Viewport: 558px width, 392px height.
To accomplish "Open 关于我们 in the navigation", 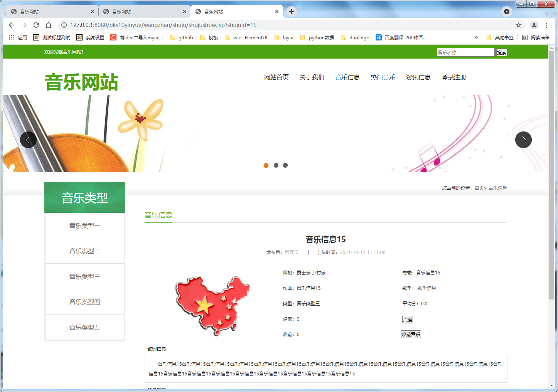I will coord(312,77).
